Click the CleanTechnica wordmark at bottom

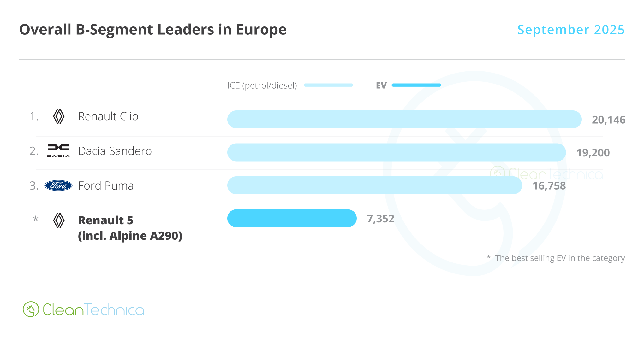93,310
